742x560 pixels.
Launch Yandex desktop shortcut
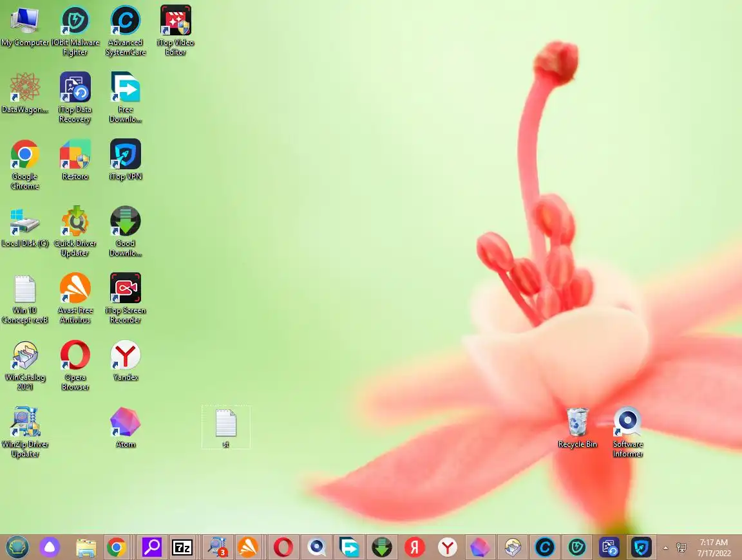point(126,361)
